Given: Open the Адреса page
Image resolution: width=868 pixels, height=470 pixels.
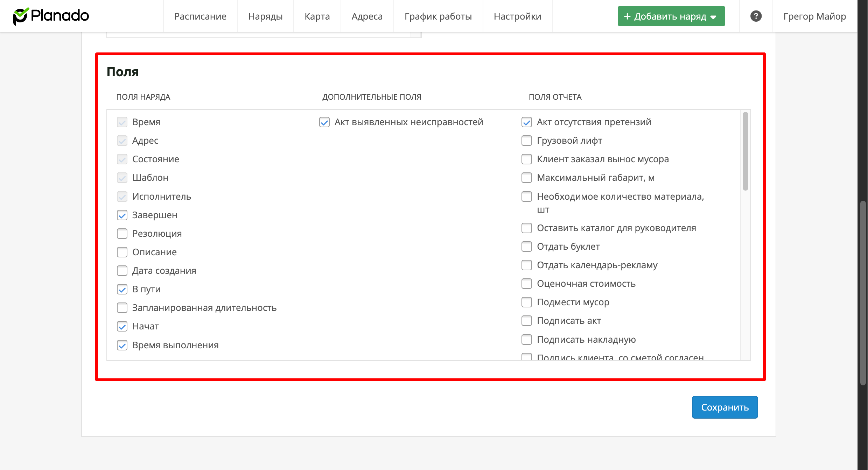Looking at the screenshot, I should tap(367, 16).
